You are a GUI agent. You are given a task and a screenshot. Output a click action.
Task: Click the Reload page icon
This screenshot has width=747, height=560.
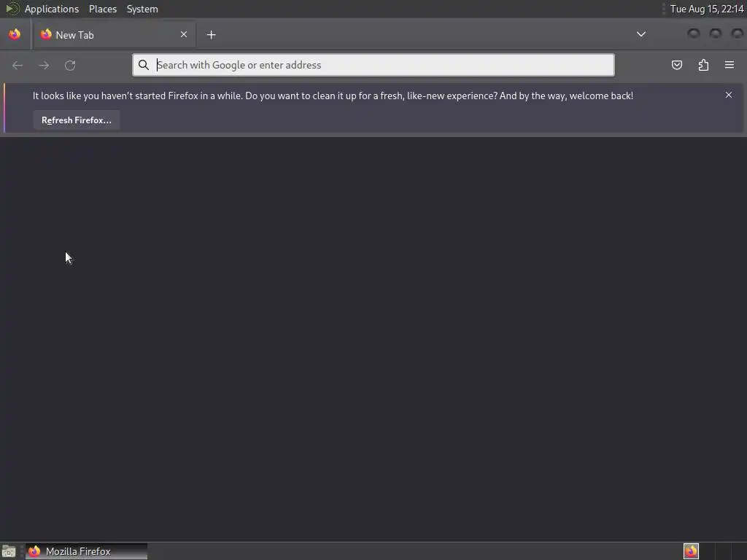click(x=70, y=65)
